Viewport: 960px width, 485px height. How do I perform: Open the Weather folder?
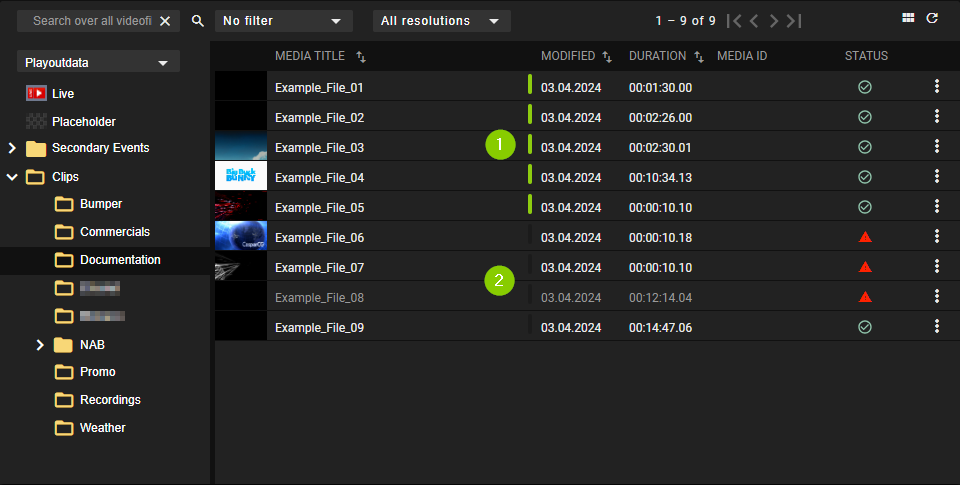tap(103, 428)
